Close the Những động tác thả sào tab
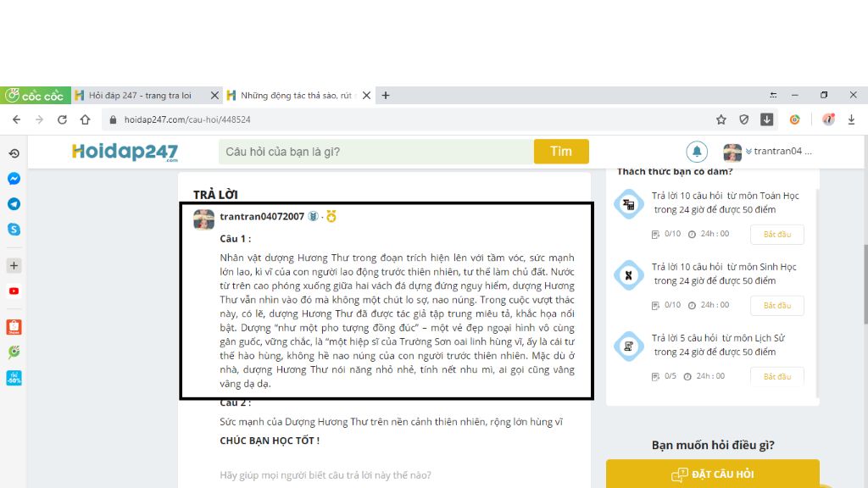868x488 pixels. click(366, 95)
